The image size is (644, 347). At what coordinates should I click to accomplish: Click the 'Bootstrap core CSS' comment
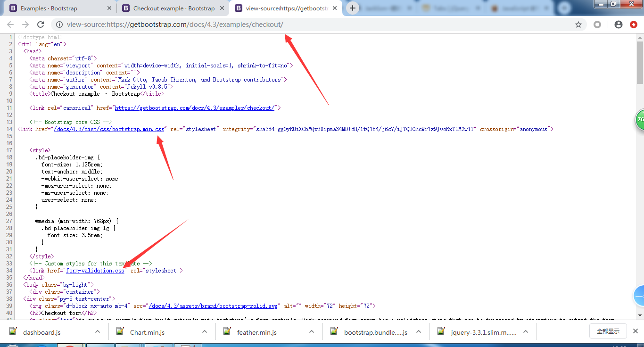[71, 122]
